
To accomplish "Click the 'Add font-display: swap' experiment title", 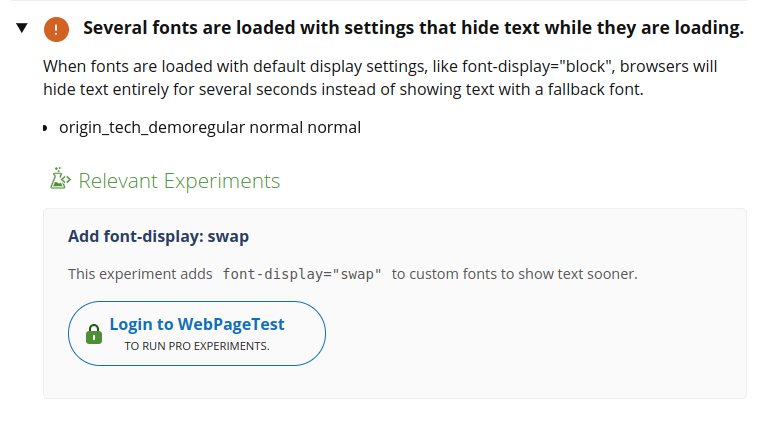I will 158,237.
